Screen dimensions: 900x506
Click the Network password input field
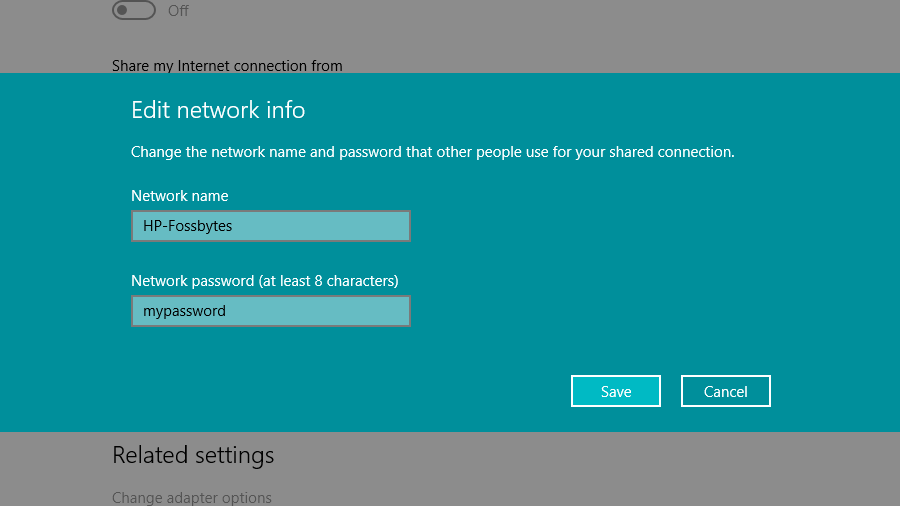point(271,311)
